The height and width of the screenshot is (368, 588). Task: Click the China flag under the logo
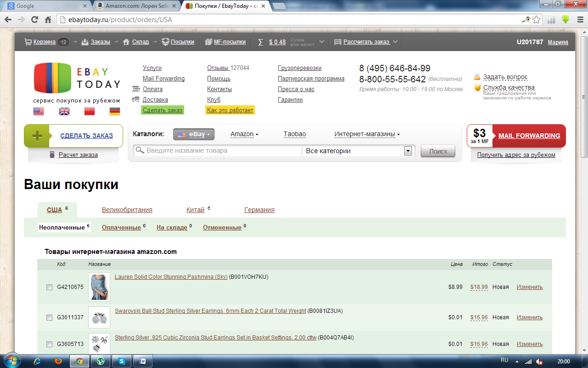coord(90,111)
